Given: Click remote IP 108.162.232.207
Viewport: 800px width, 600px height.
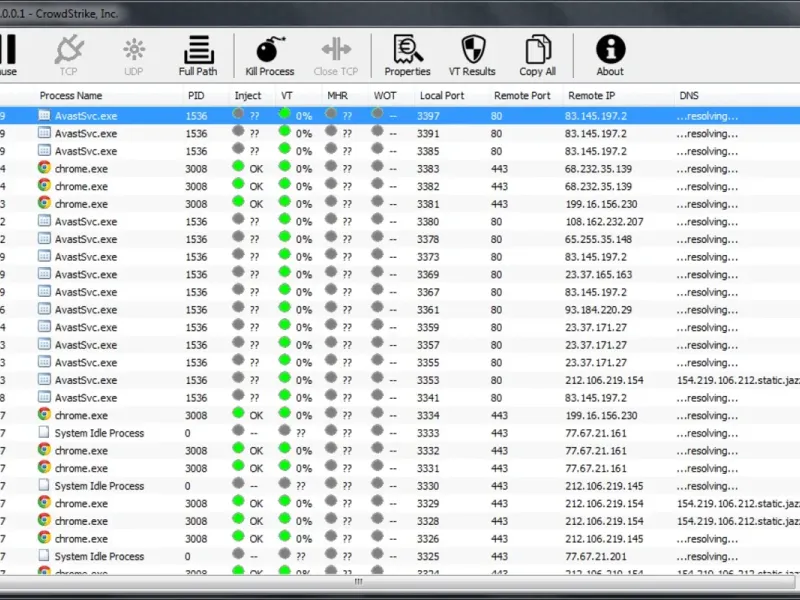Looking at the screenshot, I should (604, 221).
